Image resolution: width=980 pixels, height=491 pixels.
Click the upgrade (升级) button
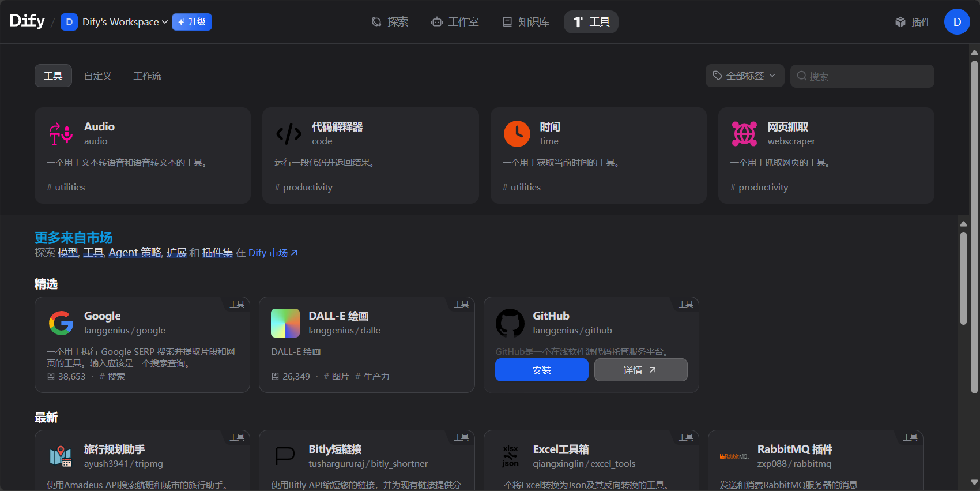[x=192, y=22]
